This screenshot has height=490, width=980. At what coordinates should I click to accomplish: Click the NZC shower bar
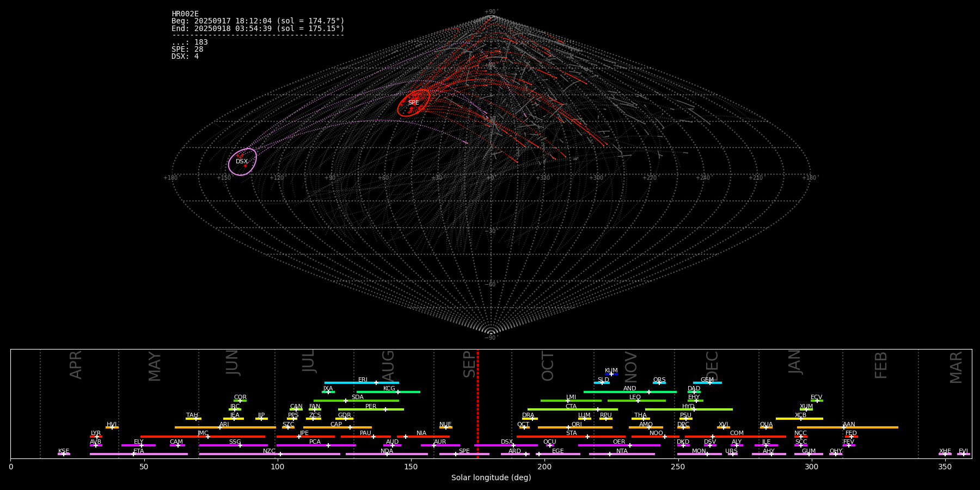[269, 454]
